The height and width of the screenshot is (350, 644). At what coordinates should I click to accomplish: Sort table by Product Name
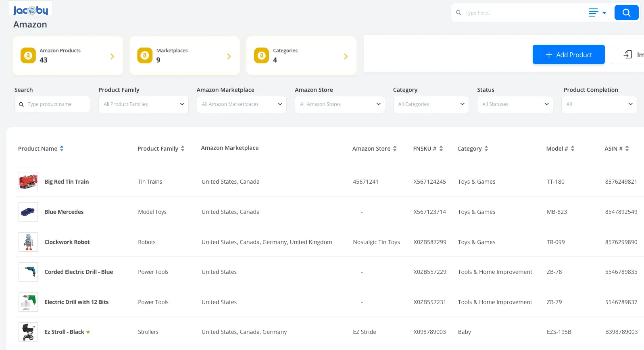pyautogui.click(x=62, y=149)
